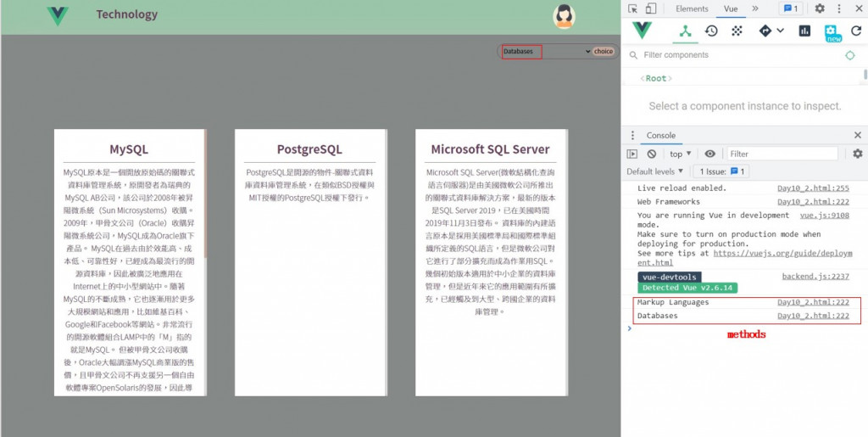Click the select component target icon
Screen dimensions: 868x437
pos(849,55)
